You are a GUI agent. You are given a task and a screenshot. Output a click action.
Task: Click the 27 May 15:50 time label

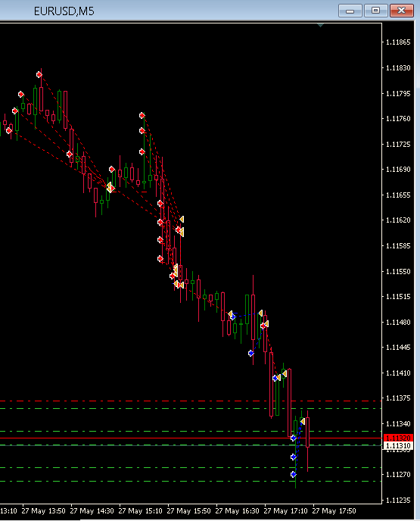[x=188, y=510]
